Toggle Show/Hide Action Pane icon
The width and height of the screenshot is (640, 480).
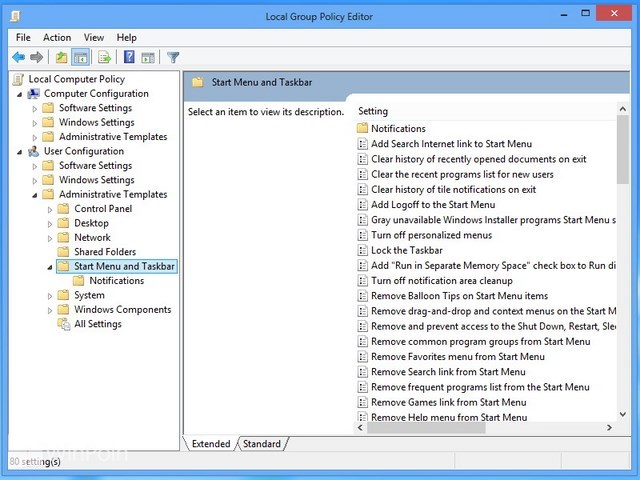(x=148, y=58)
